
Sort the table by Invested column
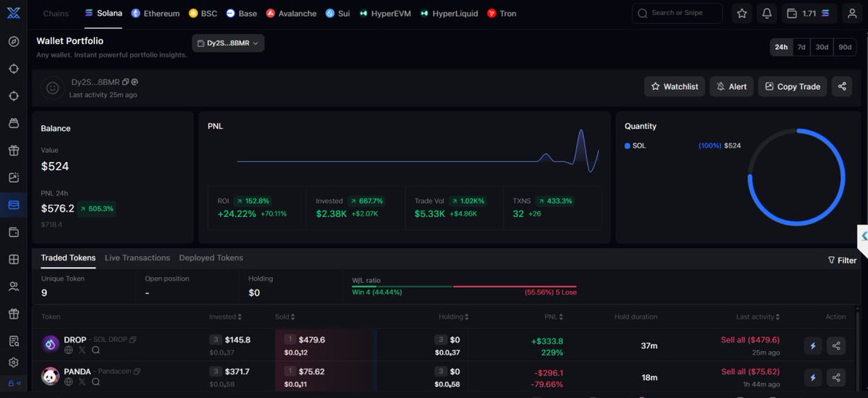coord(225,317)
